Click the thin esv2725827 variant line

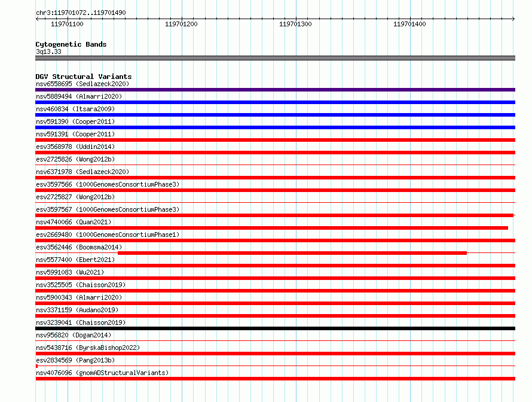(x=275, y=203)
